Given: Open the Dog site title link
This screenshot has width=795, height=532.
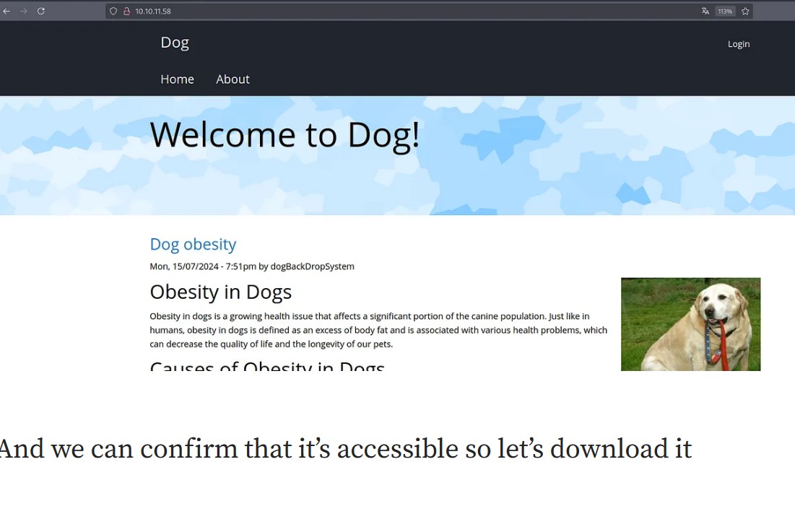Looking at the screenshot, I should (175, 43).
